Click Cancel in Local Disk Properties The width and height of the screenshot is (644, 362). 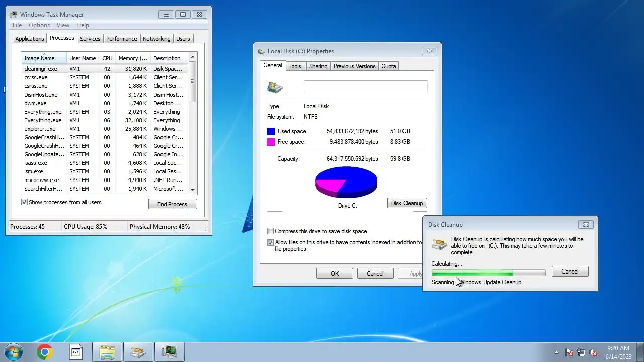click(375, 274)
